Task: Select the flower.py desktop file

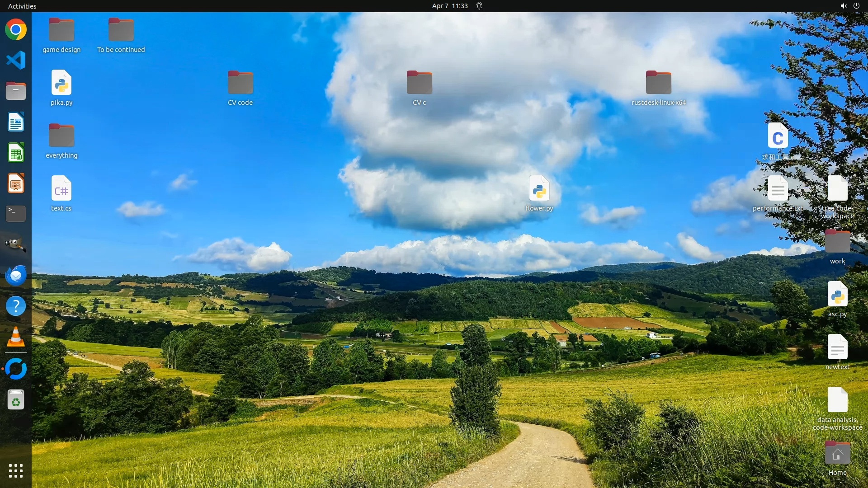Action: (539, 189)
